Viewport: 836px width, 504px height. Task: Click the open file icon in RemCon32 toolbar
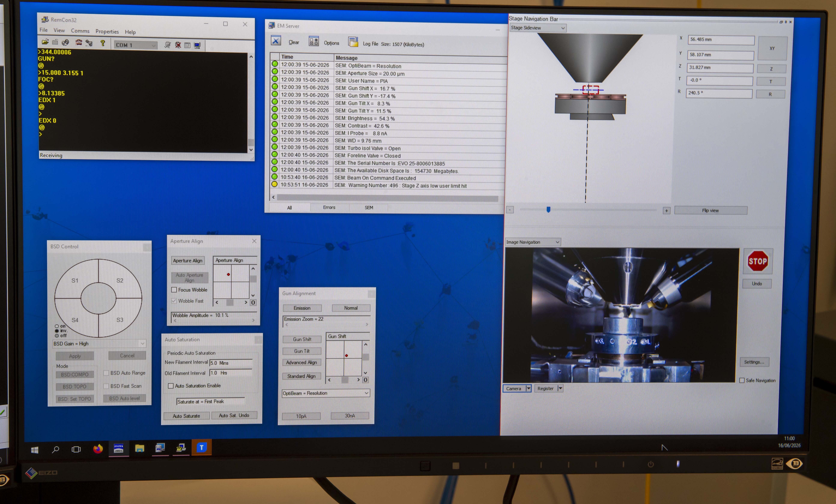click(45, 42)
